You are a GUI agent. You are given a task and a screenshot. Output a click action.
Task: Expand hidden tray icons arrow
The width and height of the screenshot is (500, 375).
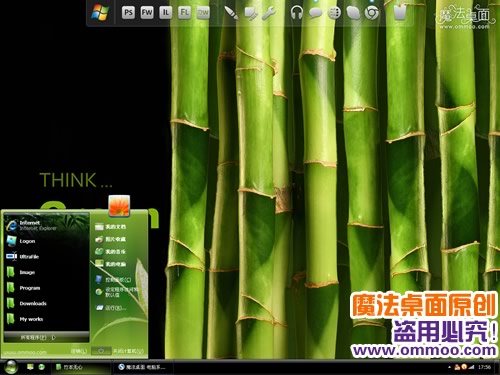coord(449,367)
